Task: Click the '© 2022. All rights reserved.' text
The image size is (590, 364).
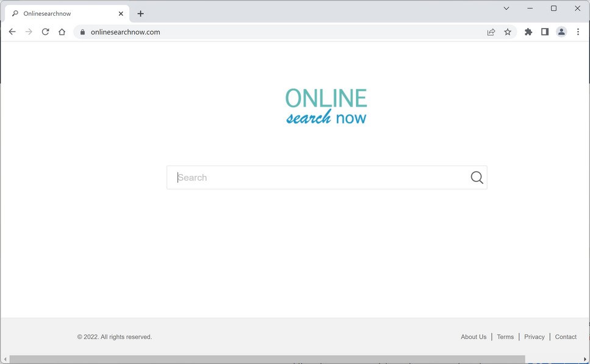Action: (x=115, y=337)
